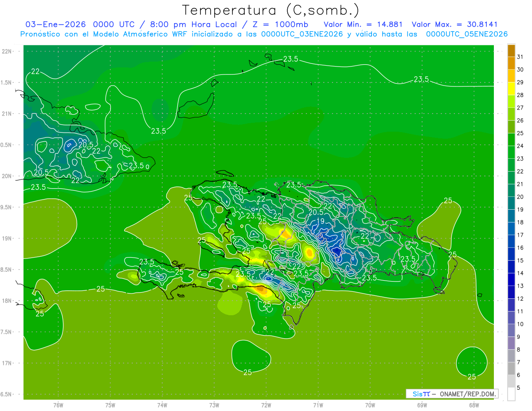Click the dark orange swatch above 31 on color bar
532x411 pixels.
click(x=511, y=51)
